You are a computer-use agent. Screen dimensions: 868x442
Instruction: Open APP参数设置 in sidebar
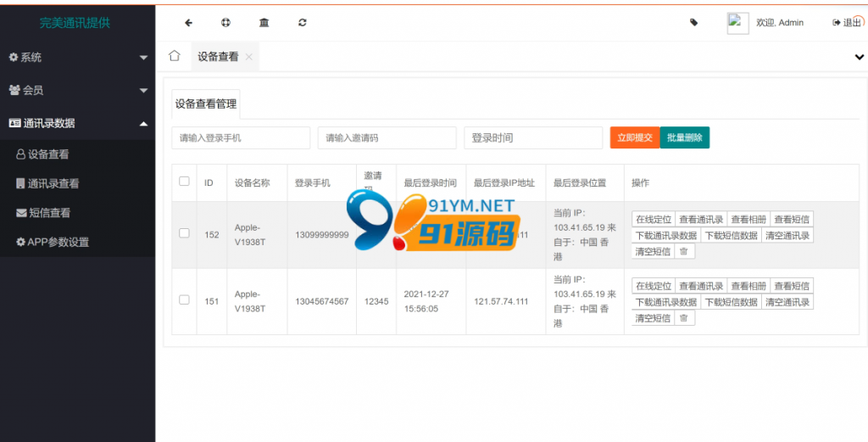(x=77, y=242)
